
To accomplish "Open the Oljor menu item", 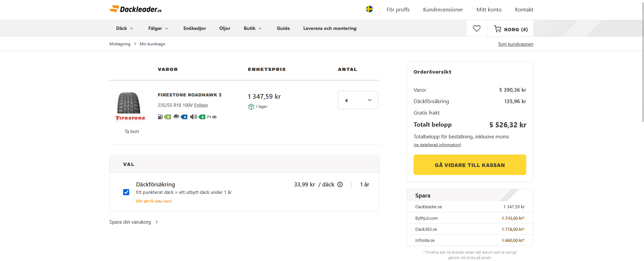I will point(225,29).
